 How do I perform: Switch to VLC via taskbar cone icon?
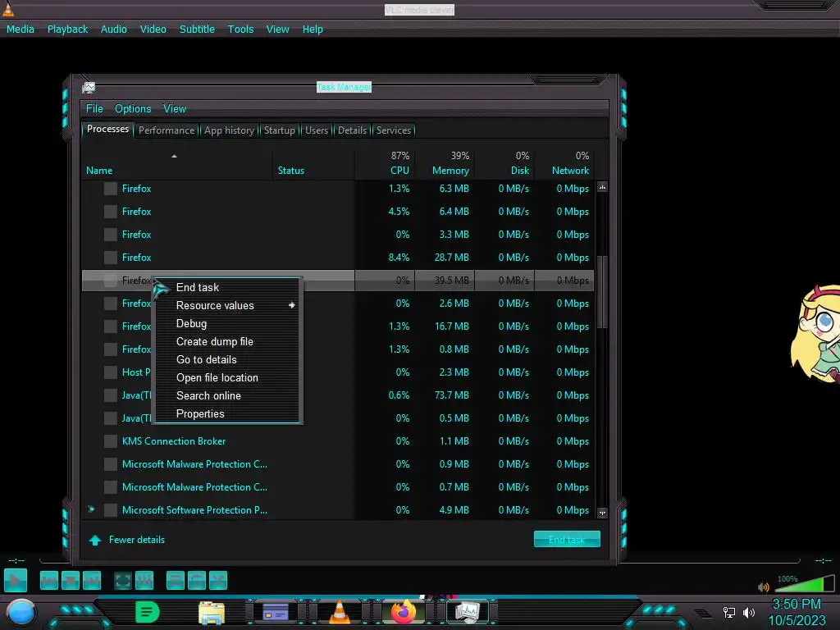(339, 612)
